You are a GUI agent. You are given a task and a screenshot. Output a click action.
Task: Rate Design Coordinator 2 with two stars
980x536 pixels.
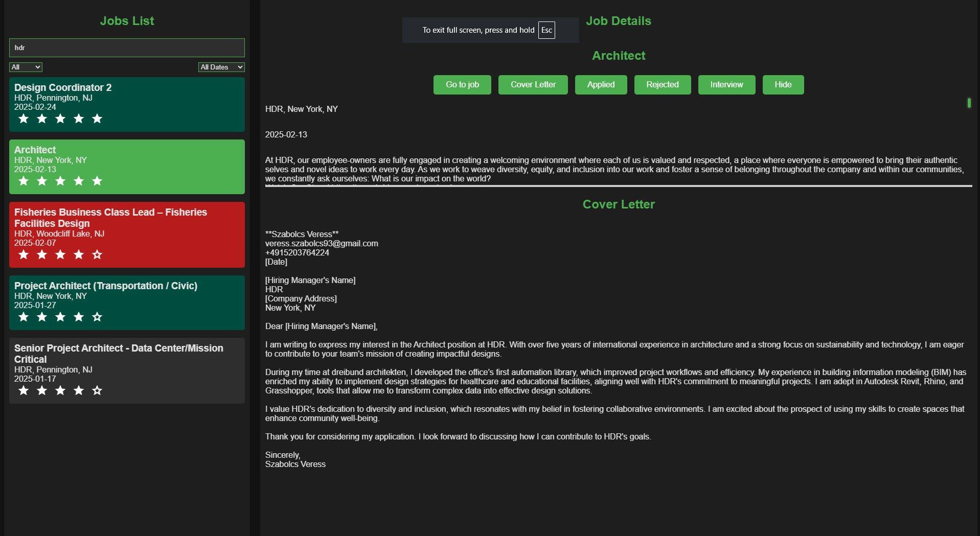tap(42, 119)
